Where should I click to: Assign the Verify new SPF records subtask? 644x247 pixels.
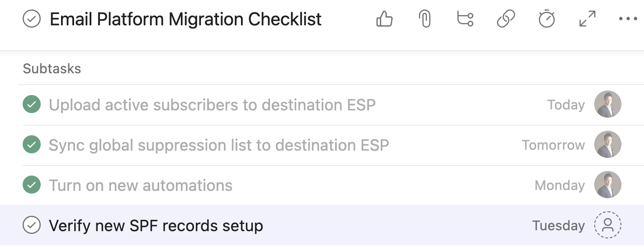point(607,225)
